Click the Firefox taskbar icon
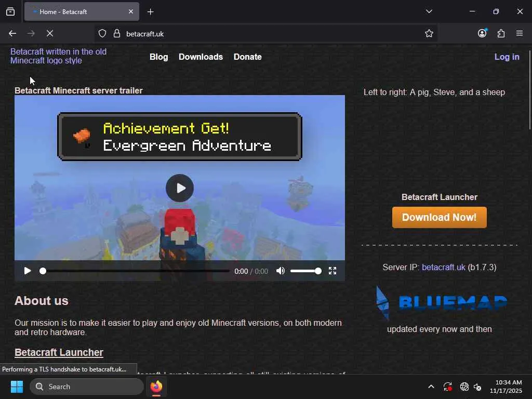Viewport: 532px width, 399px height. point(156,387)
